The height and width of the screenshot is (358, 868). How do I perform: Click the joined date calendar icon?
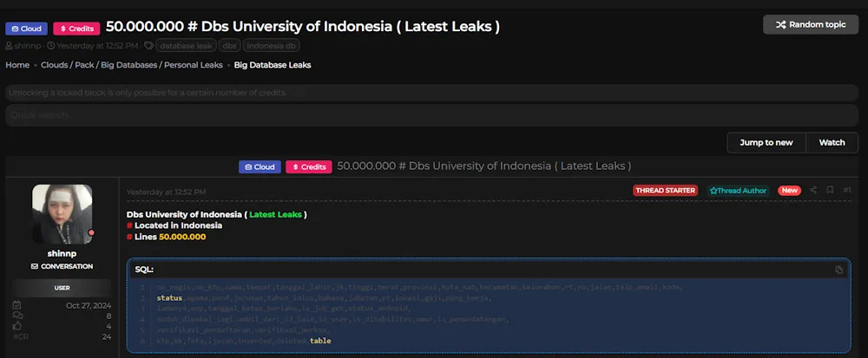[x=16, y=305]
